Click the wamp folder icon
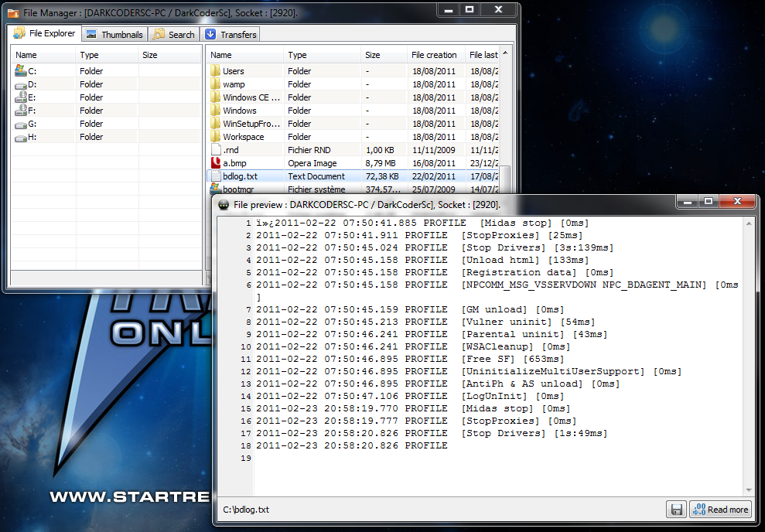 click(216, 84)
